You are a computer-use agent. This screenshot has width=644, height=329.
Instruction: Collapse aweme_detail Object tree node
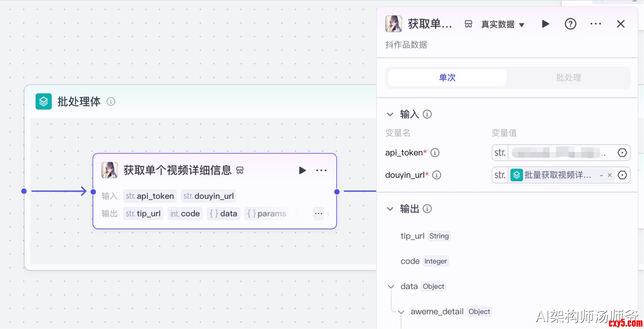pyautogui.click(x=401, y=312)
